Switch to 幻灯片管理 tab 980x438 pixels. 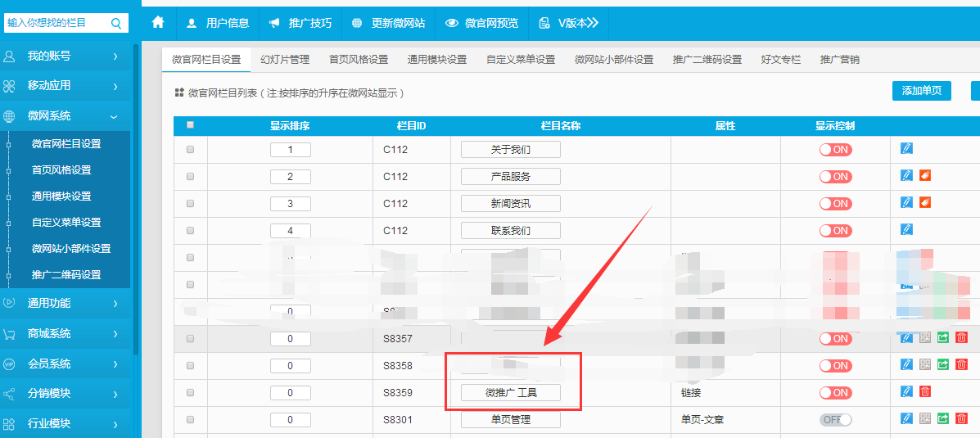click(x=285, y=60)
